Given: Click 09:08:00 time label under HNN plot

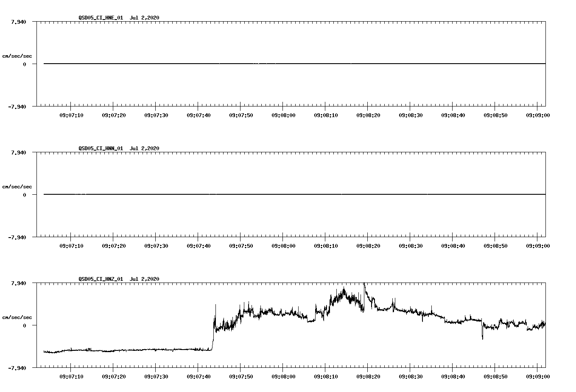Looking at the screenshot, I should point(283,246).
